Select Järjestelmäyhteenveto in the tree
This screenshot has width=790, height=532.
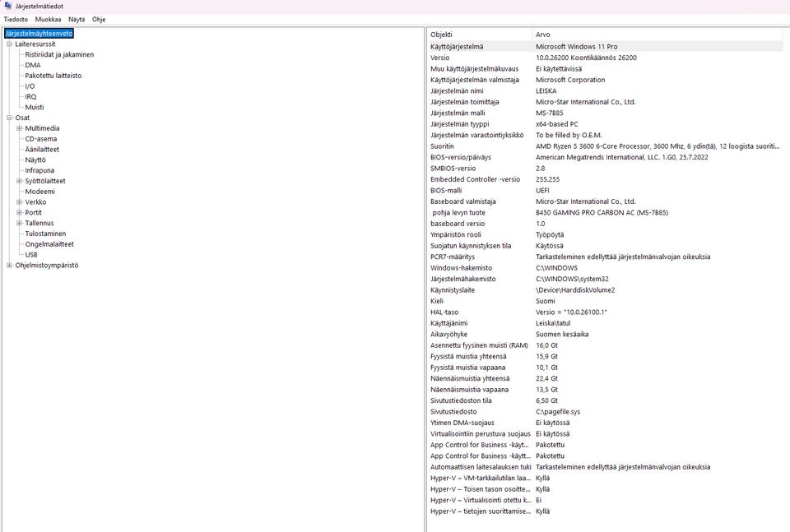[x=39, y=33]
